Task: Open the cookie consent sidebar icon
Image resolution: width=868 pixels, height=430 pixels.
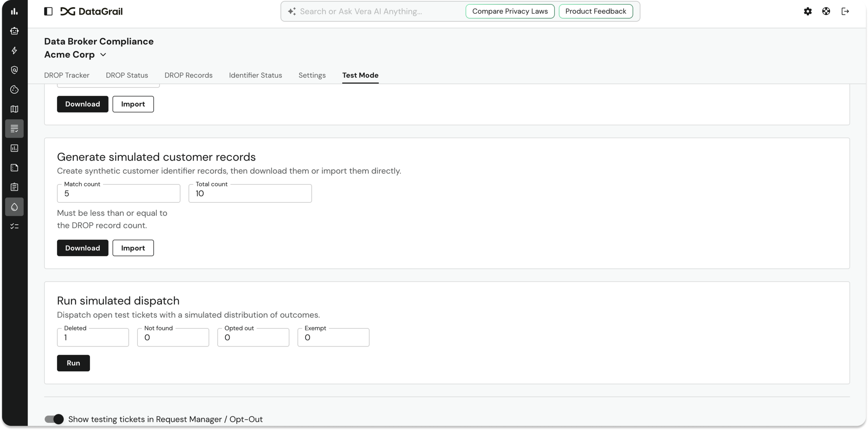Action: click(x=14, y=90)
